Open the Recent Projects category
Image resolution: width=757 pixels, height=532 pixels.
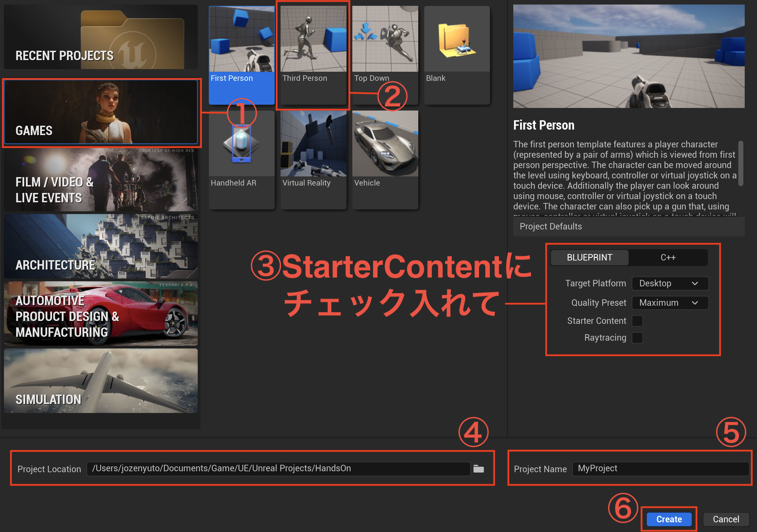pyautogui.click(x=101, y=37)
